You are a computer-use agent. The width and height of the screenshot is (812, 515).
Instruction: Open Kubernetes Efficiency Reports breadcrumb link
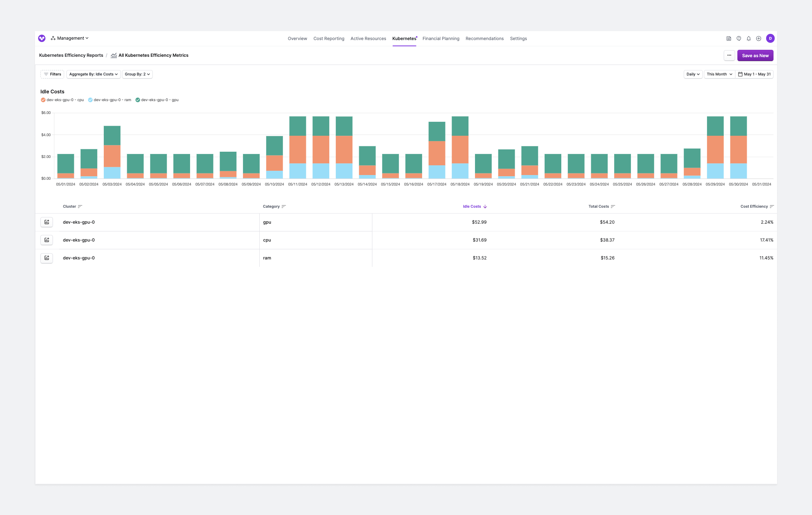(x=71, y=55)
